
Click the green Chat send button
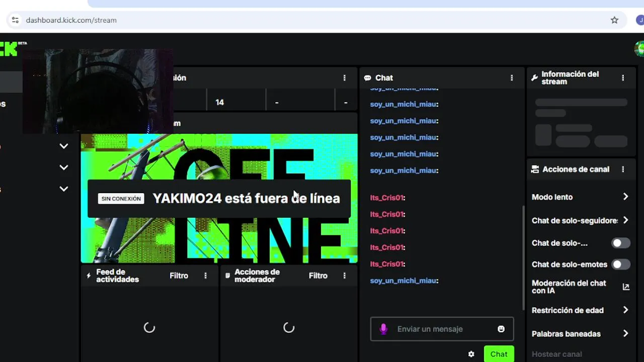(x=499, y=354)
